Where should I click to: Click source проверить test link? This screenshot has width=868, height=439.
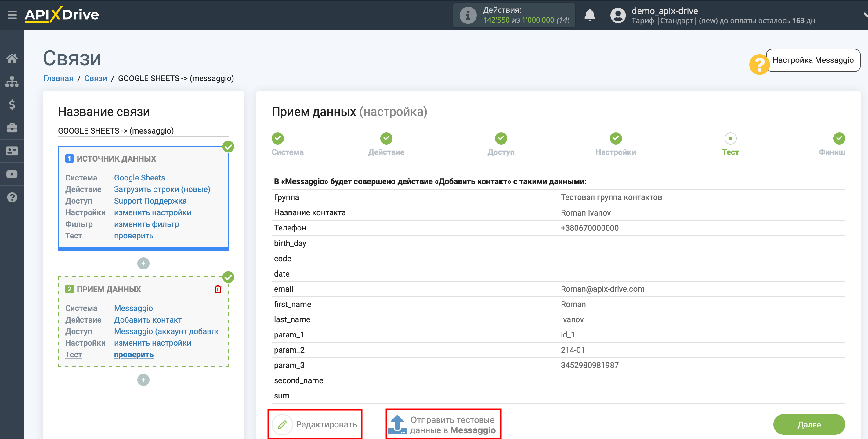click(134, 236)
